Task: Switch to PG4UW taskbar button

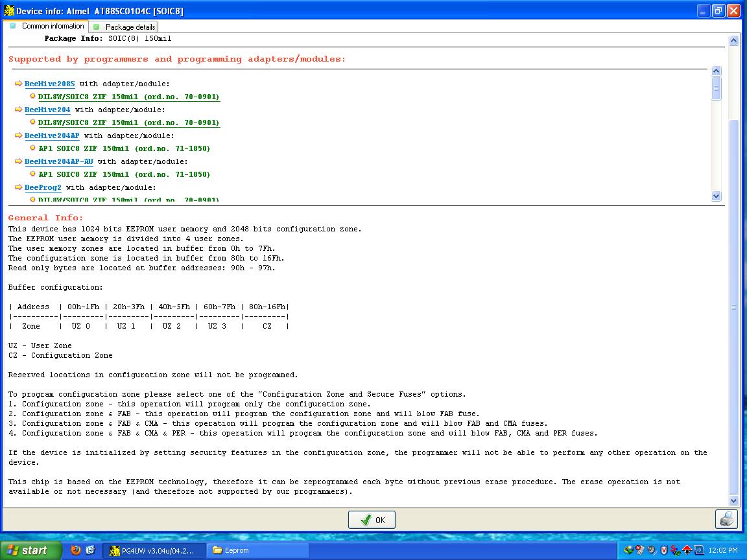Action: click(x=154, y=550)
